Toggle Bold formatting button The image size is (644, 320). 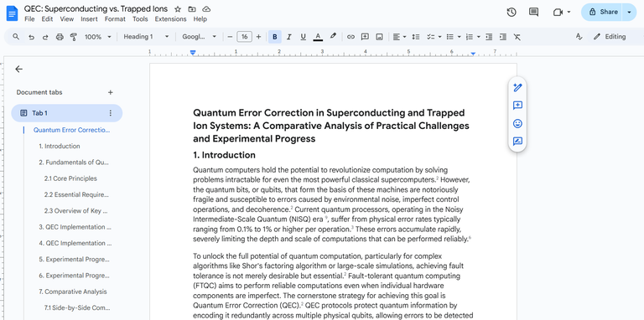coord(275,37)
